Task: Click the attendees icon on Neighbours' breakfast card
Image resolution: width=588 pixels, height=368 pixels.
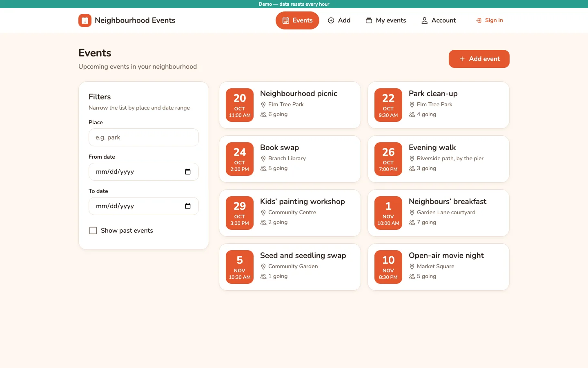Action: pos(412,222)
